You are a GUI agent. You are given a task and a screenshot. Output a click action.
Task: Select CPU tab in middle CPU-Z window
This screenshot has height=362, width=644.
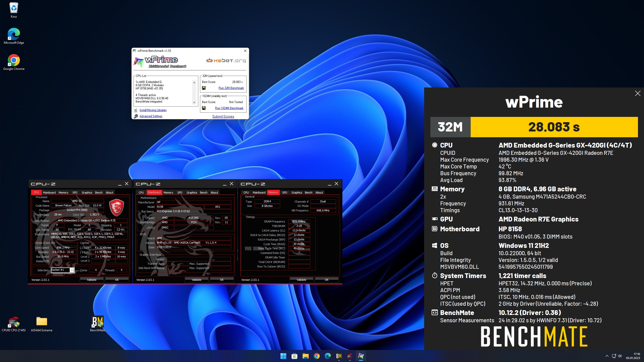(141, 193)
